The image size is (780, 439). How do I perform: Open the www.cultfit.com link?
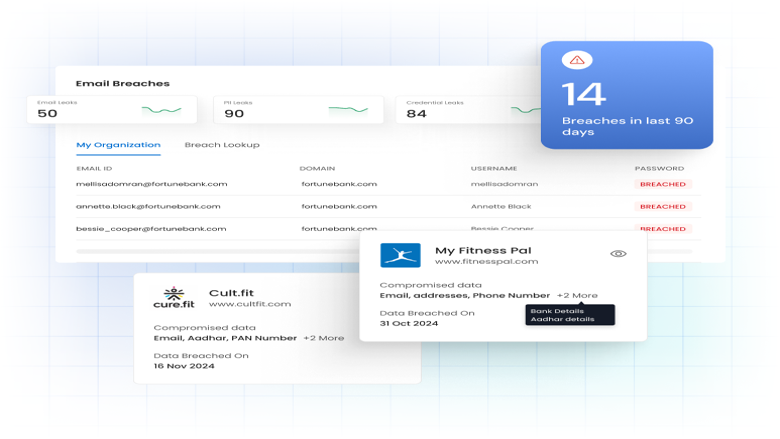(x=250, y=304)
